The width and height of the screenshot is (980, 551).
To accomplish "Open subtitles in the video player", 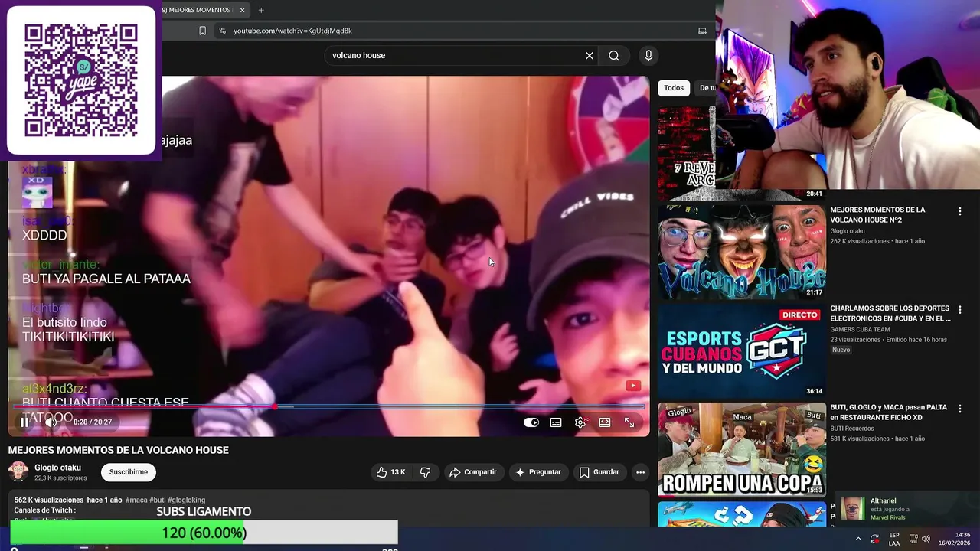I will (556, 422).
